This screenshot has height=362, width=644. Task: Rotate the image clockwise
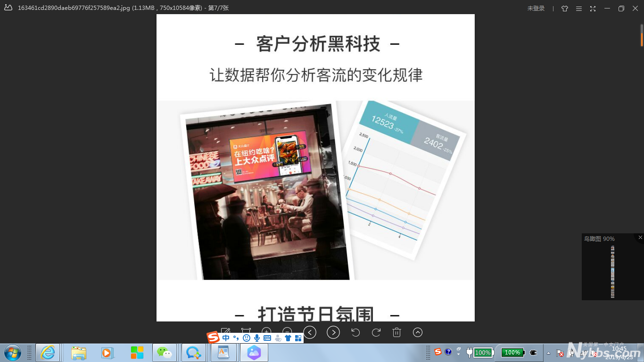(x=376, y=332)
